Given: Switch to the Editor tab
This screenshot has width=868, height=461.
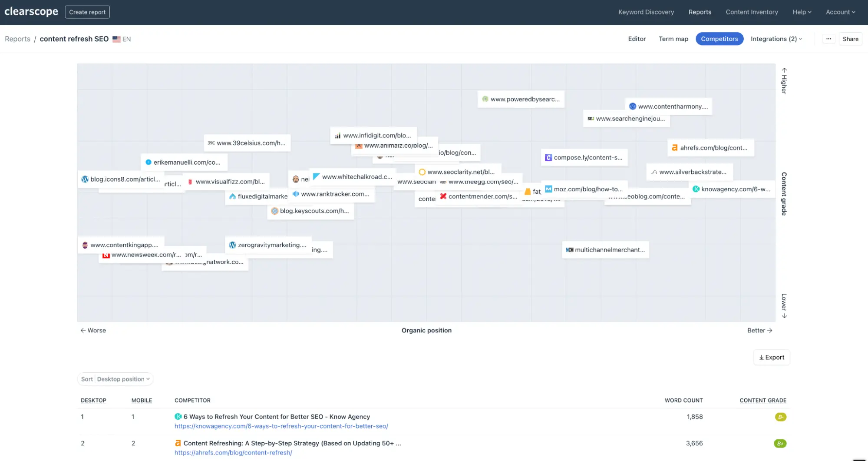Looking at the screenshot, I should (x=637, y=39).
